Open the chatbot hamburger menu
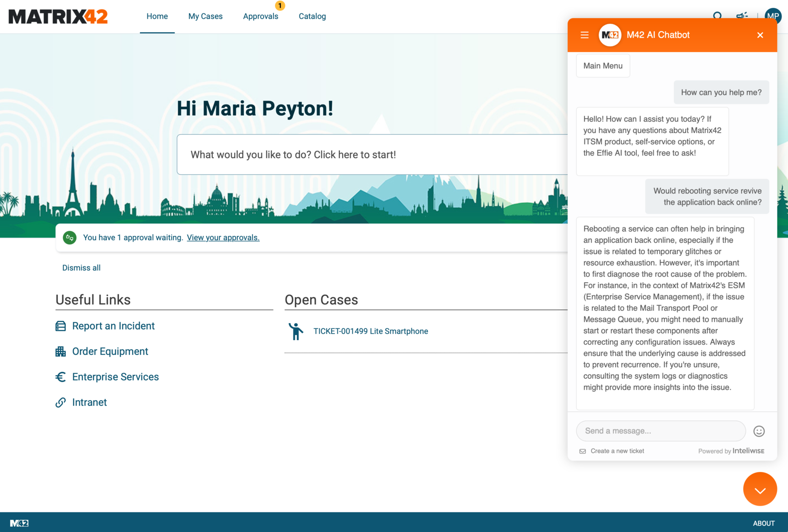Viewport: 788px width, 532px height. (585, 35)
